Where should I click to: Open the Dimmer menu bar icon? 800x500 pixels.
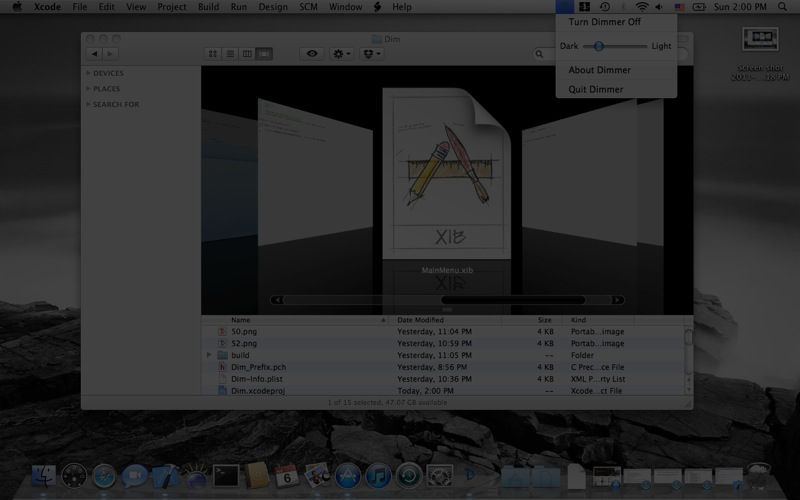click(x=565, y=7)
